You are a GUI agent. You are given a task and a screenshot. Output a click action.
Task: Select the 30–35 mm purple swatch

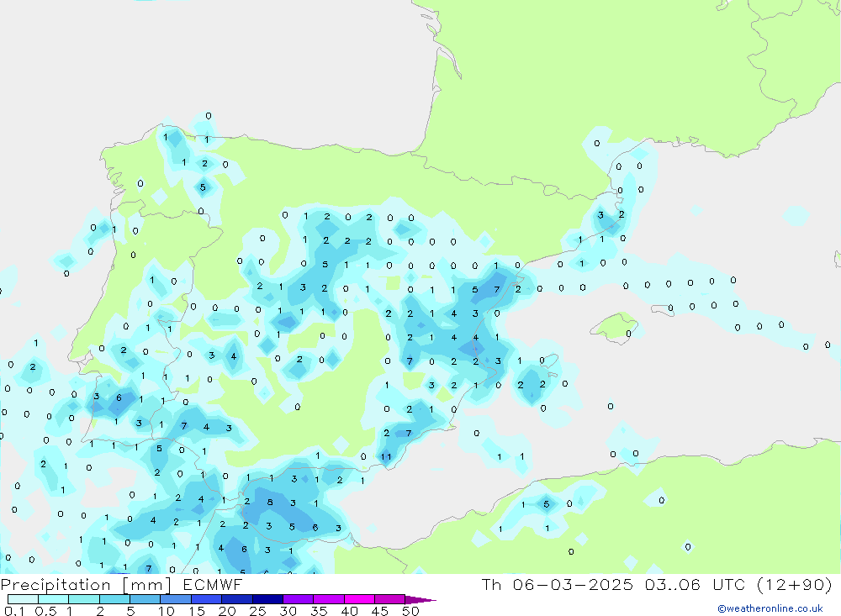(299, 599)
